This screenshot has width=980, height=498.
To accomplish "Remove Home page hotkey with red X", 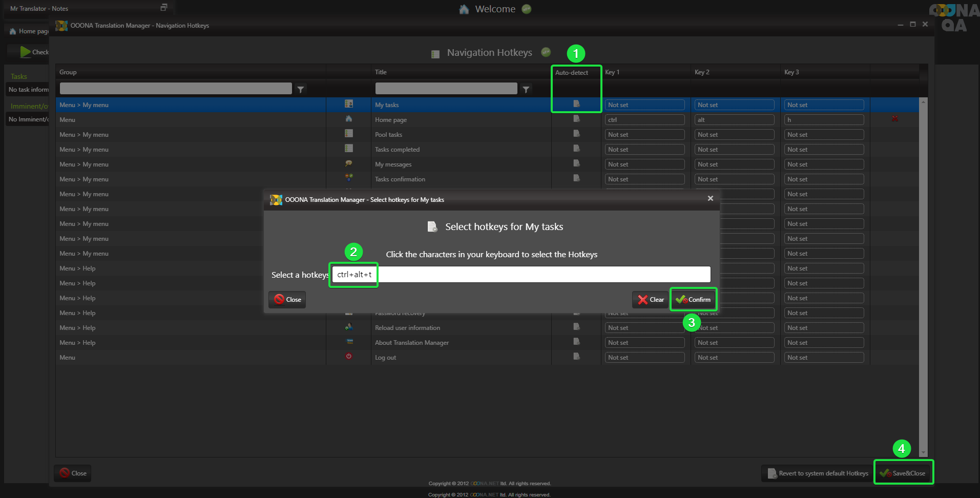I will point(894,119).
